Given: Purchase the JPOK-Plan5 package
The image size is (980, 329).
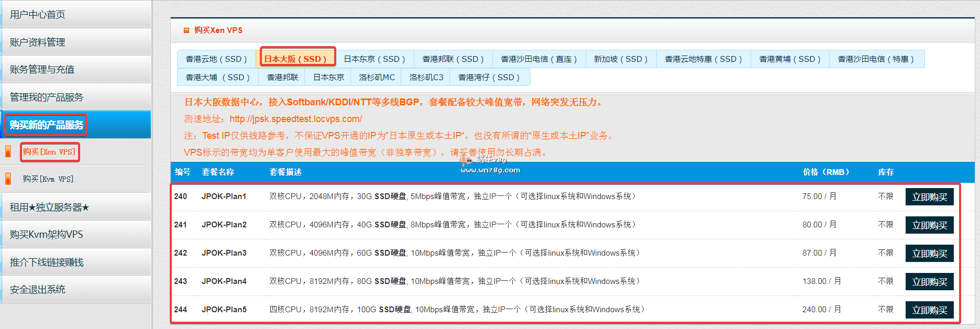Looking at the screenshot, I should 929,310.
